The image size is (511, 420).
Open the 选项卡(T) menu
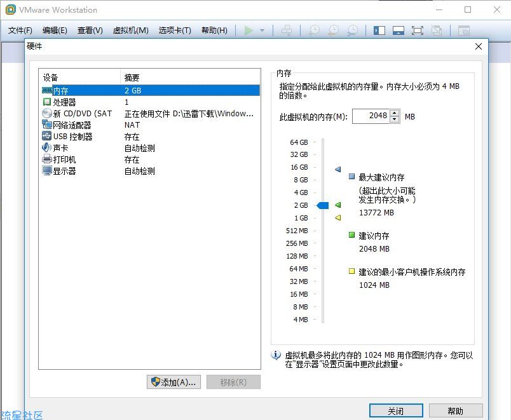[x=175, y=30]
